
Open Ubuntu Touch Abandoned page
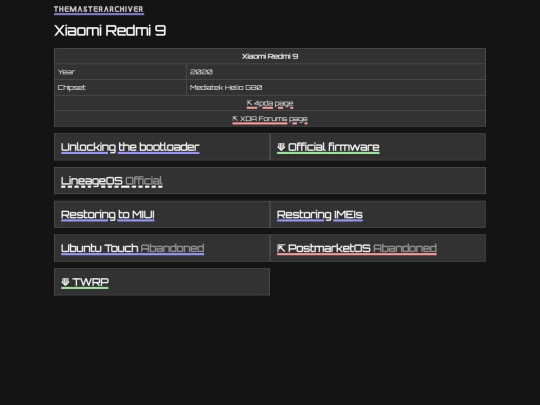pos(132,248)
